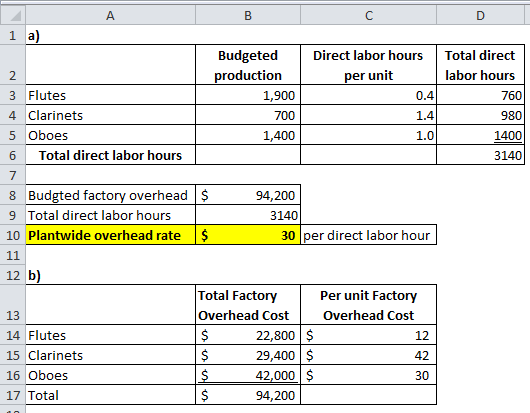This screenshot has height=413, width=530.
Task: Click underlined 1400 cell in column D
Action: (480, 135)
